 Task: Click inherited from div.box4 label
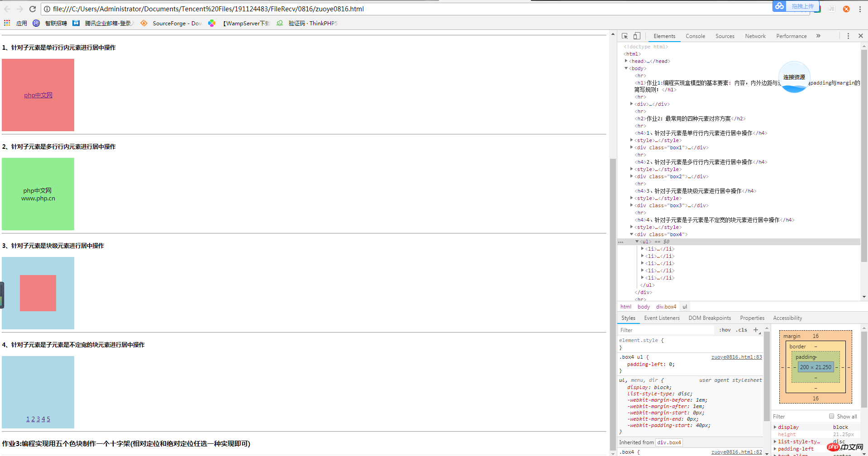pos(669,442)
